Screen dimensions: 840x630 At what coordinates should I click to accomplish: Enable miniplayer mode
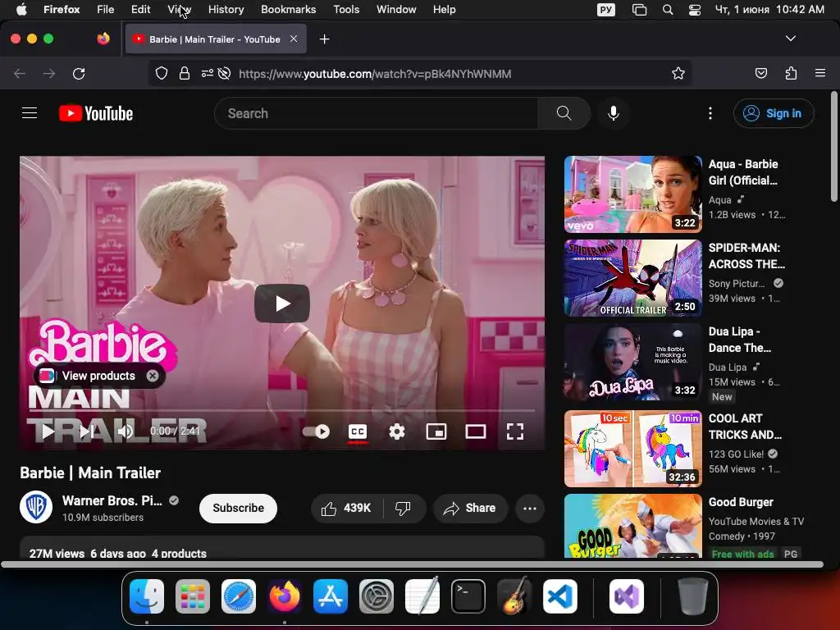pos(436,431)
